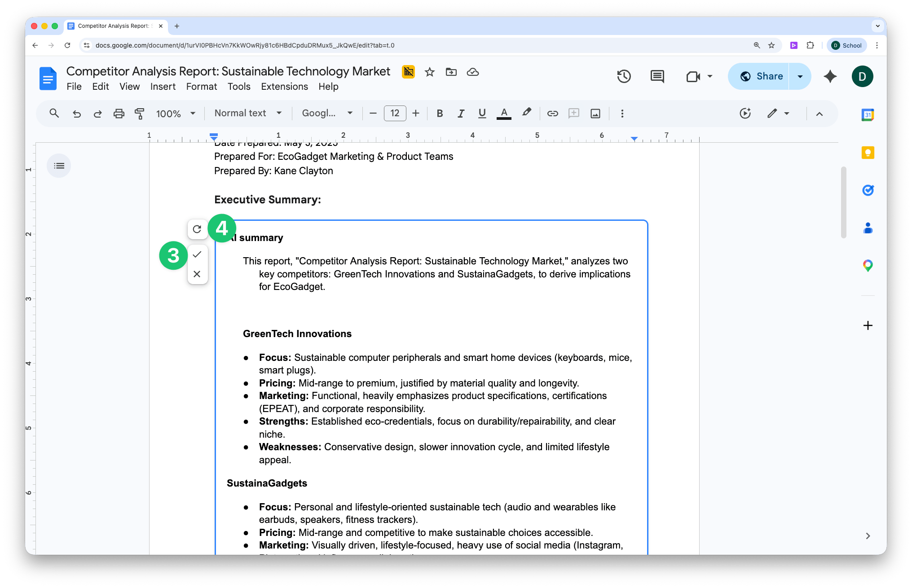This screenshot has width=912, height=588.
Task: Open the Extensions menu
Action: [284, 87]
